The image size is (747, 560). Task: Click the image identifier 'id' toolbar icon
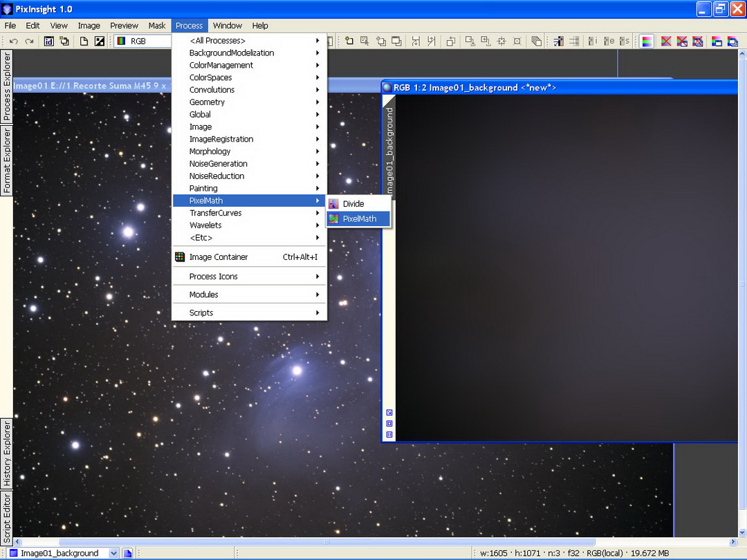tap(48, 41)
